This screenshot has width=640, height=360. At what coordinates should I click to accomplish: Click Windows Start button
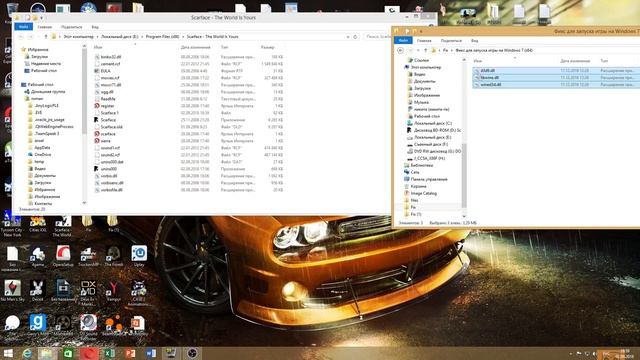pyautogui.click(x=8, y=353)
